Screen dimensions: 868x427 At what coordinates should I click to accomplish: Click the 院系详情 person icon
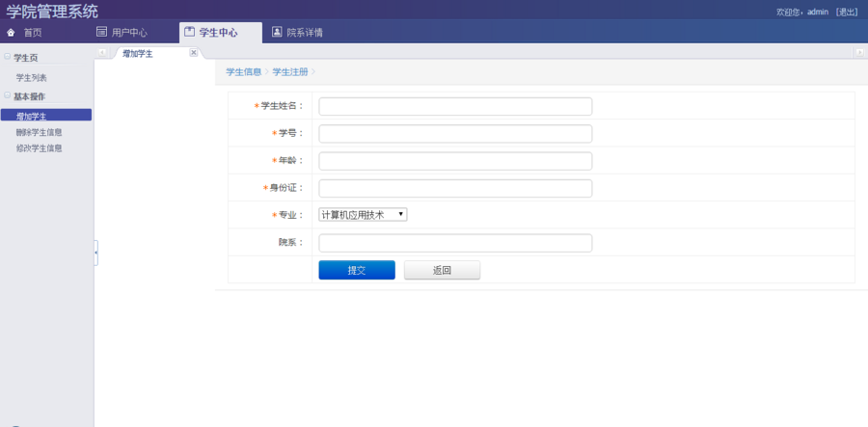pos(277,32)
